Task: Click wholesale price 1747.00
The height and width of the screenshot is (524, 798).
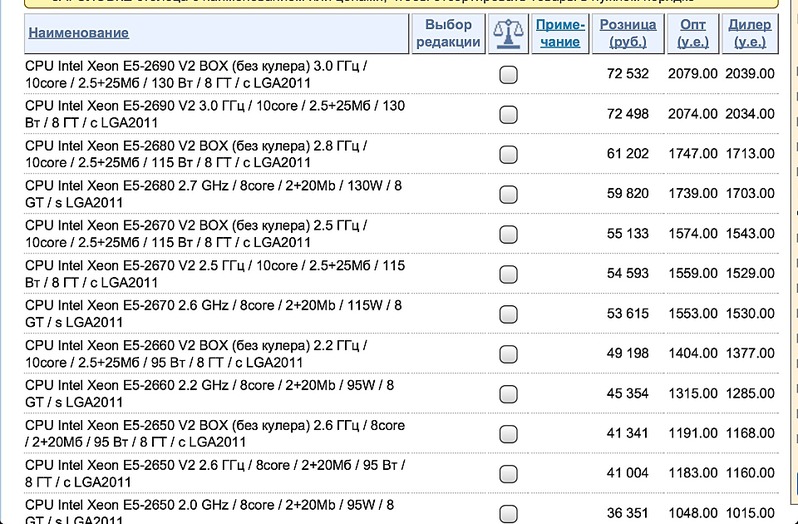Action: pos(693,154)
